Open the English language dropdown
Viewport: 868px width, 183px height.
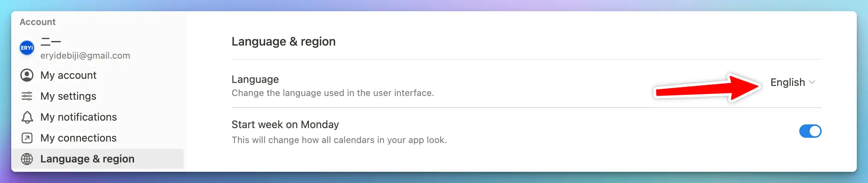[787, 82]
